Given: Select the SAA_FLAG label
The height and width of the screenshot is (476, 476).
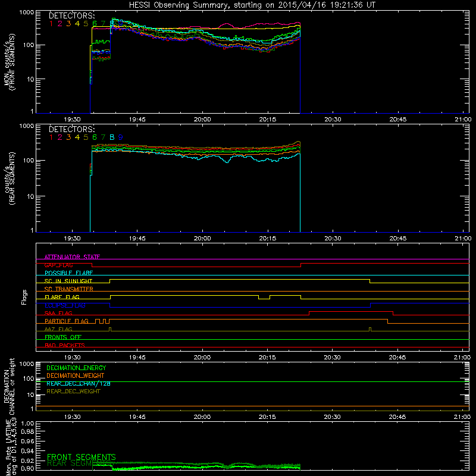Looking at the screenshot, I should [x=58, y=313].
